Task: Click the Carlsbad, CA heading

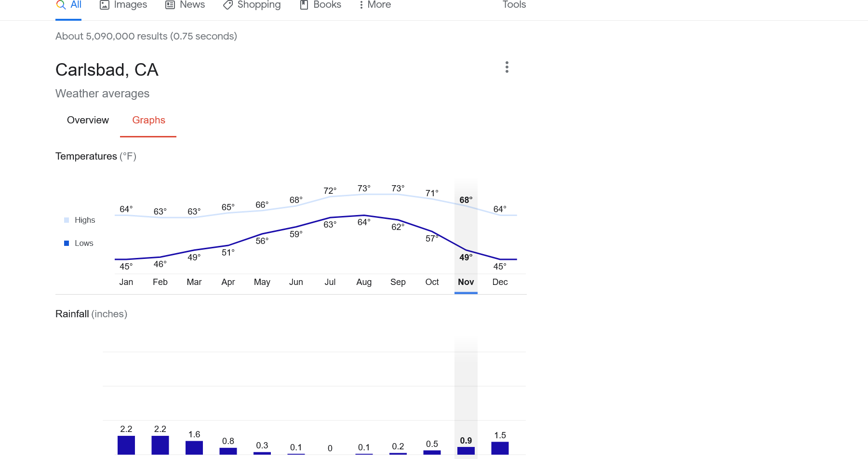Action: click(107, 70)
